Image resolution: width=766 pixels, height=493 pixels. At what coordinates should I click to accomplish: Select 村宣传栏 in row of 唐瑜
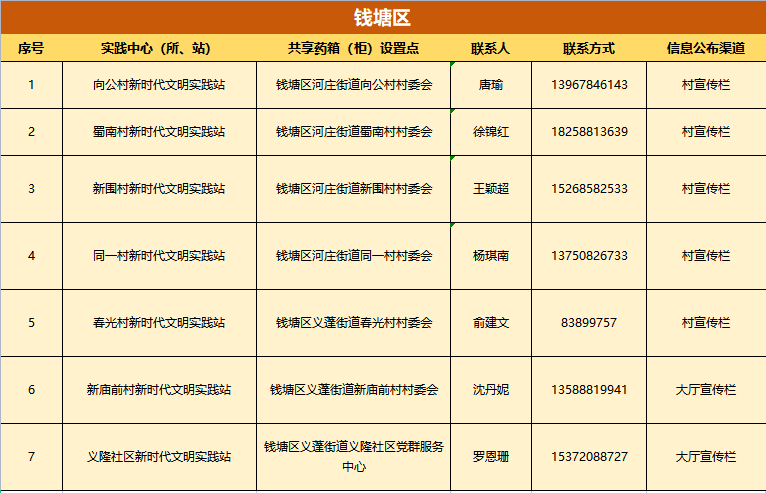(706, 85)
